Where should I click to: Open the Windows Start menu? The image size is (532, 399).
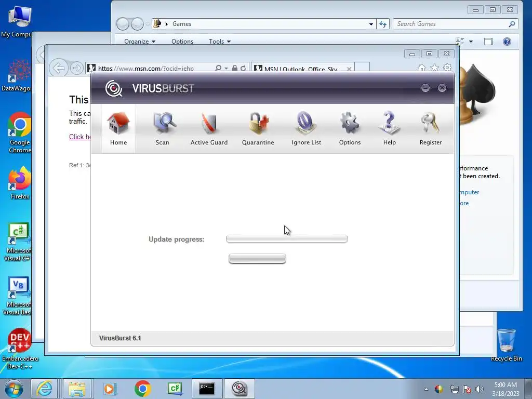click(x=14, y=389)
